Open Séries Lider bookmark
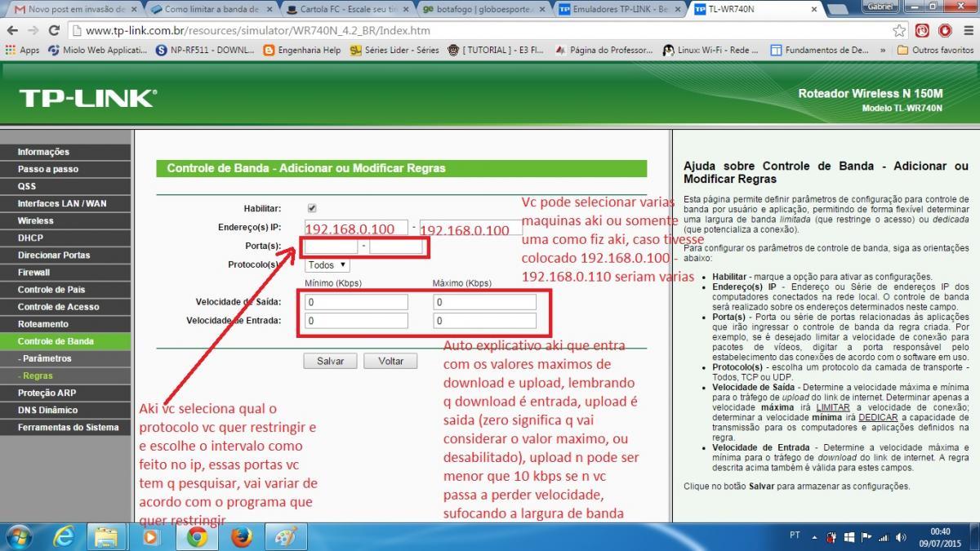 pos(394,50)
